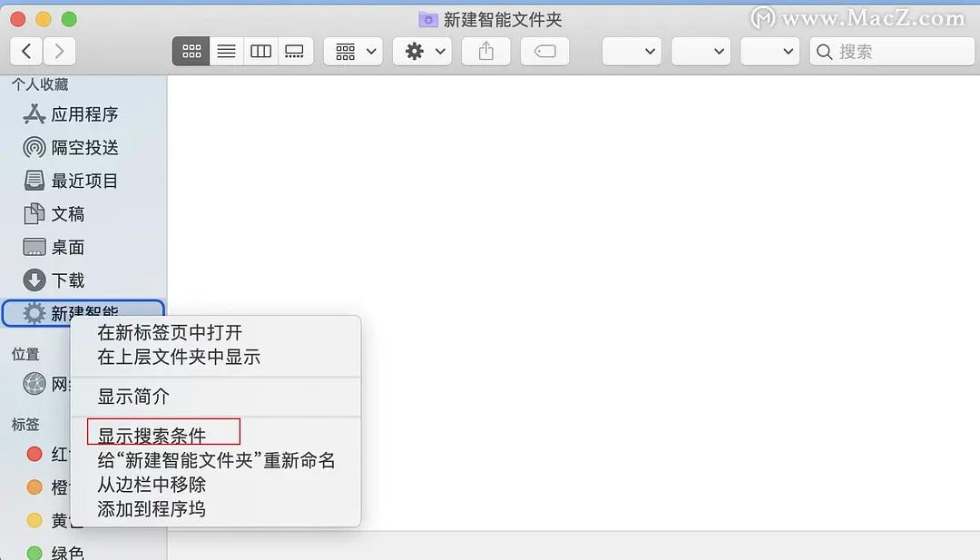Open the action gear dropdown menu
Image resolution: width=980 pixels, height=560 pixels.
[421, 51]
